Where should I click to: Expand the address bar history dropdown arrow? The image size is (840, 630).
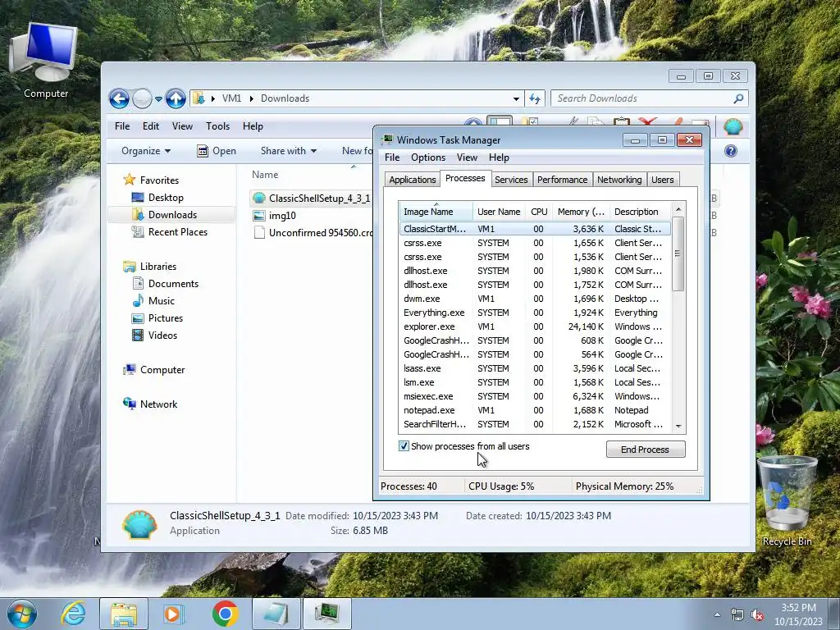pyautogui.click(x=516, y=98)
